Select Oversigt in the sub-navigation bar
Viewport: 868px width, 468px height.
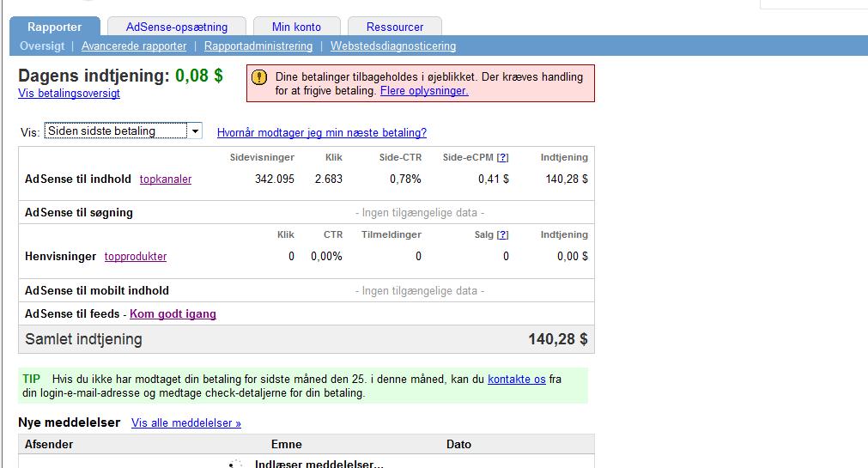click(x=42, y=46)
